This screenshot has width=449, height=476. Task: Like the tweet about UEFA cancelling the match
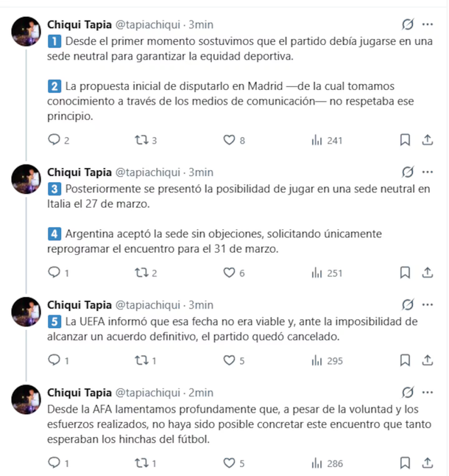pyautogui.click(x=229, y=360)
